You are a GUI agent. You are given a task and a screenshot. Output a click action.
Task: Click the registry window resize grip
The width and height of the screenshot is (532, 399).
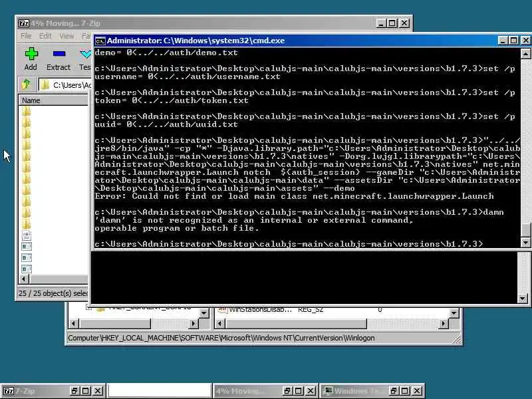(457, 340)
